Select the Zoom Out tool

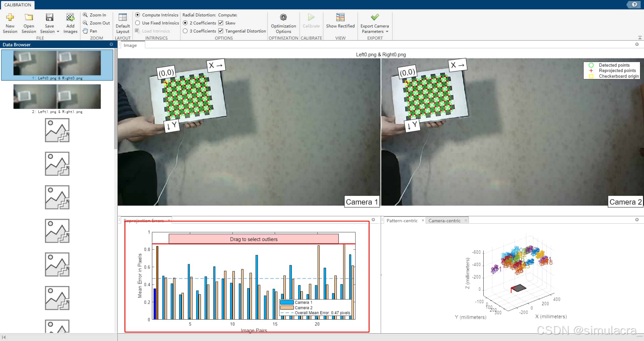click(x=96, y=23)
